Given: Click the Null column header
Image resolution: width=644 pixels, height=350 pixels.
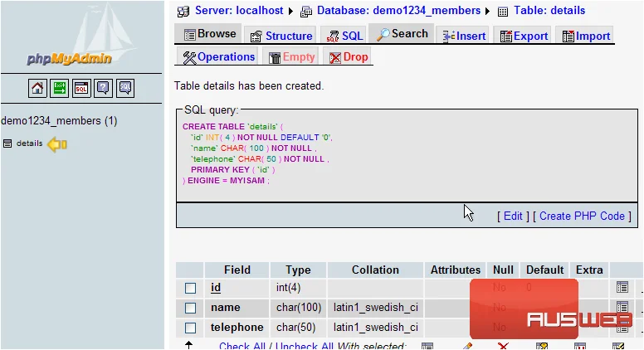Looking at the screenshot, I should pyautogui.click(x=503, y=270).
